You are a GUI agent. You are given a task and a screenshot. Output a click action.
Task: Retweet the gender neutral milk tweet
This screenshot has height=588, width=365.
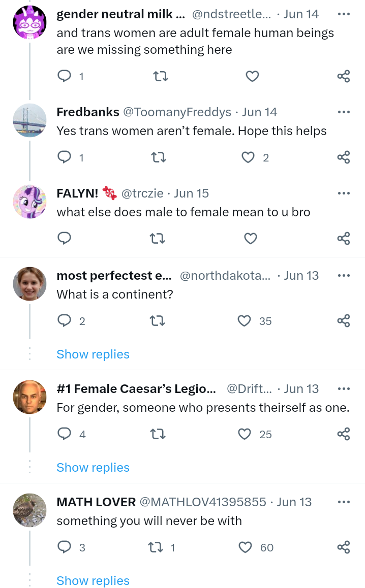(x=161, y=76)
